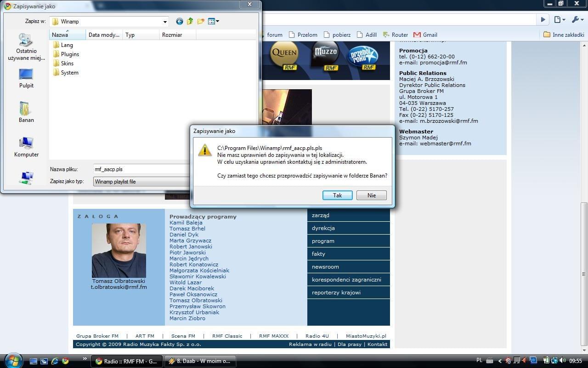
Task: Click Witold Lazar presenter link
Action: click(x=186, y=282)
